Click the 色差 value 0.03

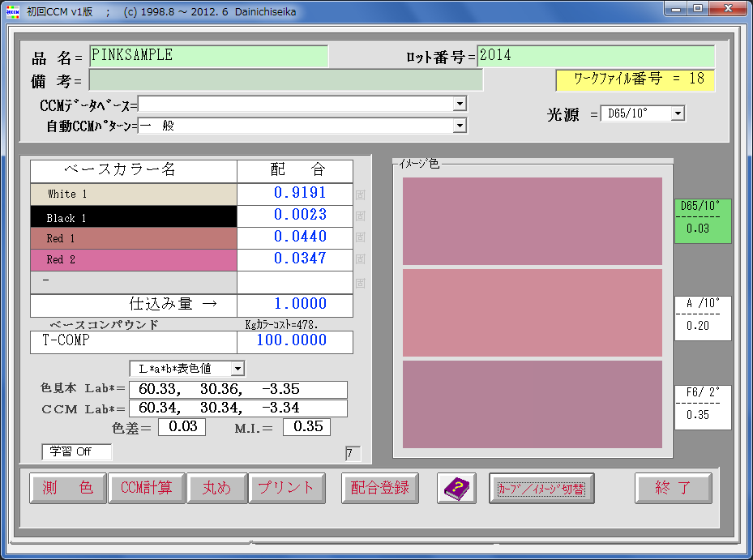[182, 427]
